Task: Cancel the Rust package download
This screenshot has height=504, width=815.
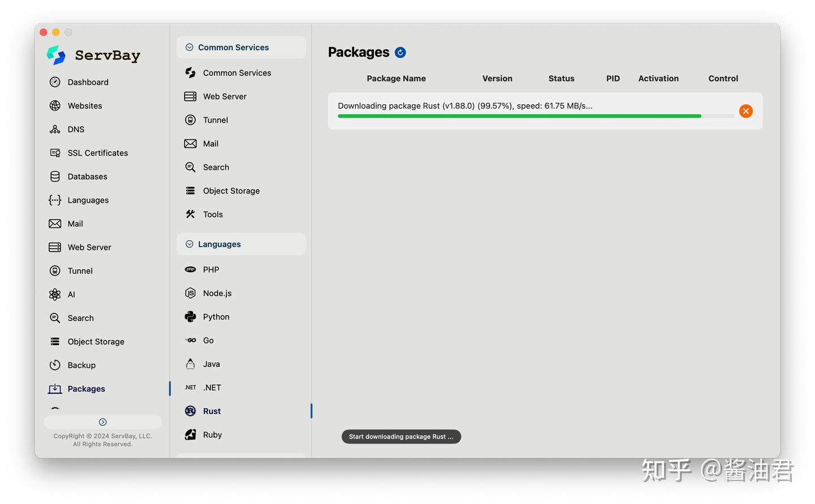Action: coord(746,111)
